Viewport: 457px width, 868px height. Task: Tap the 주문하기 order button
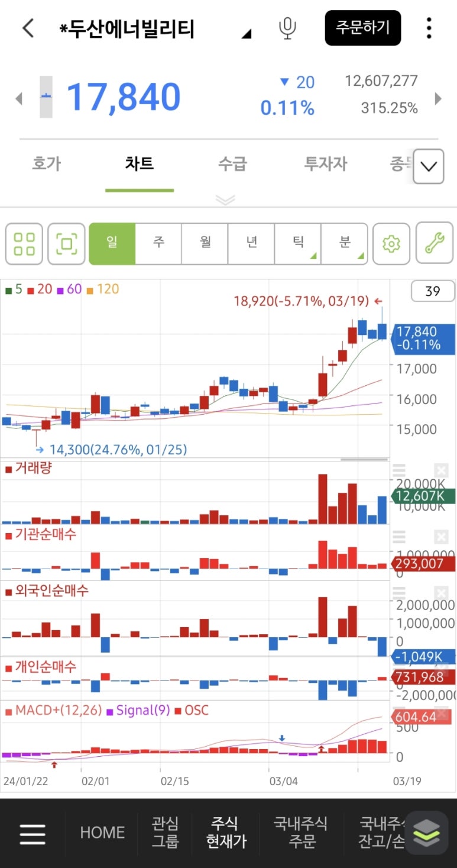click(x=363, y=28)
